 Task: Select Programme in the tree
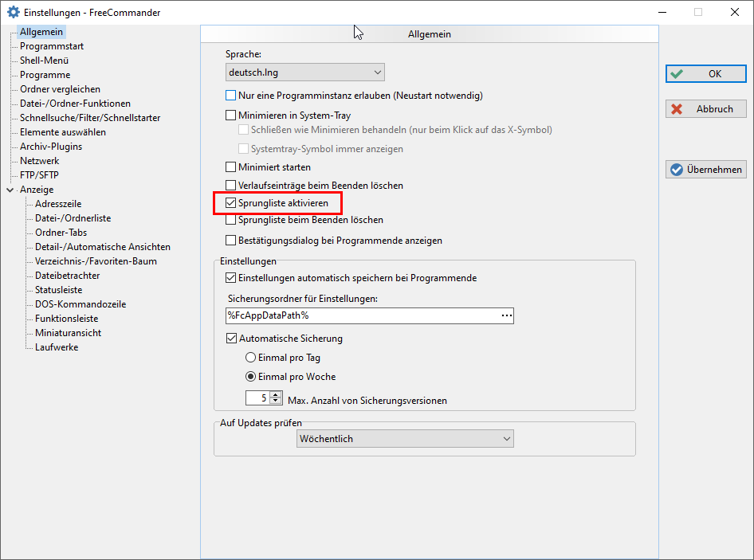pyautogui.click(x=45, y=75)
